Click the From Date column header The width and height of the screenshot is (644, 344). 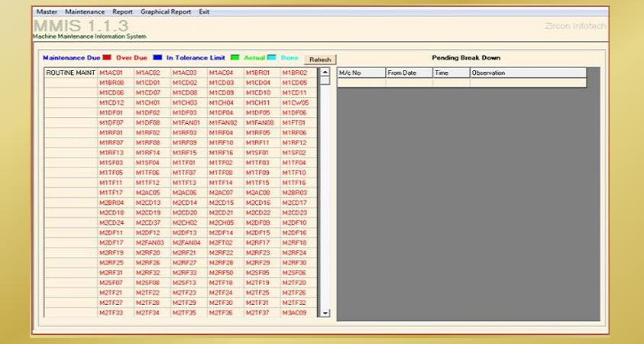tap(409, 73)
